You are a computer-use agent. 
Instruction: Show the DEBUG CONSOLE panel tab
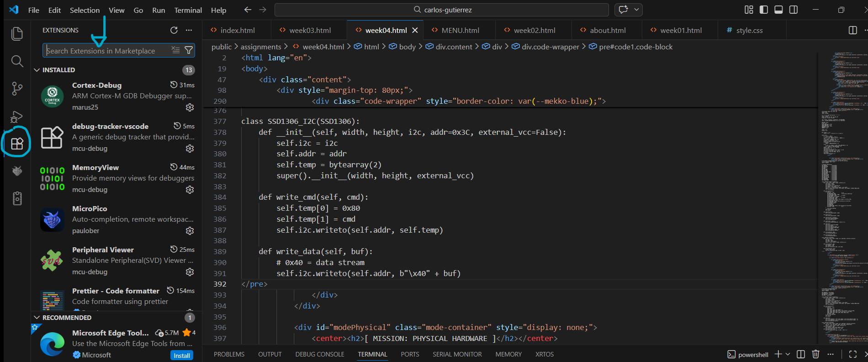coord(320,354)
